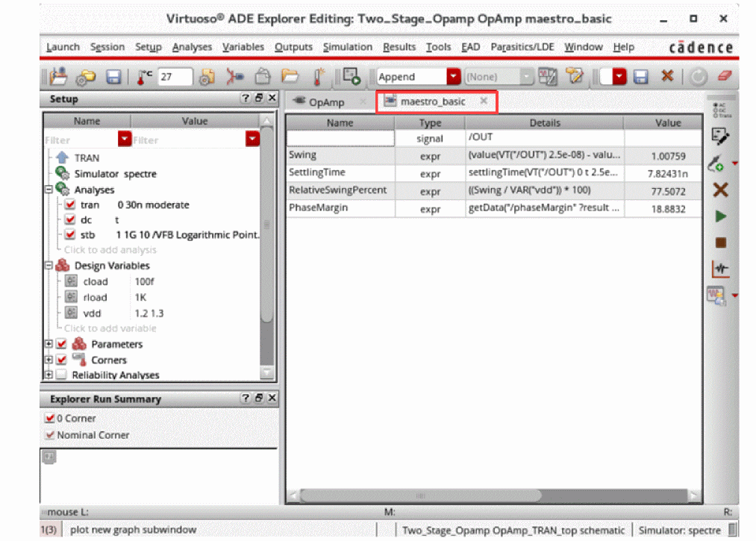Open the Append history mode dropdown

[453, 77]
